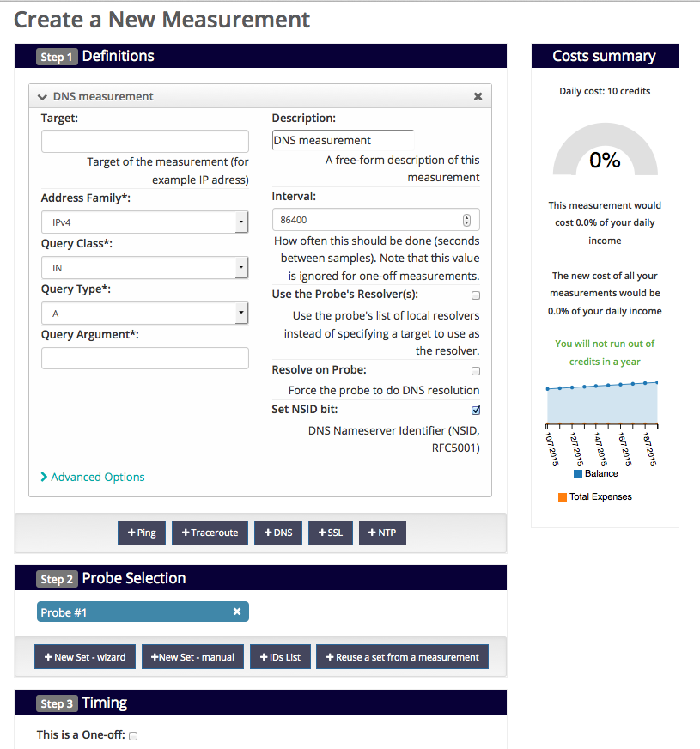This screenshot has height=749, width=700.
Task: Close the DNS measurement panel with X
Action: (x=478, y=96)
